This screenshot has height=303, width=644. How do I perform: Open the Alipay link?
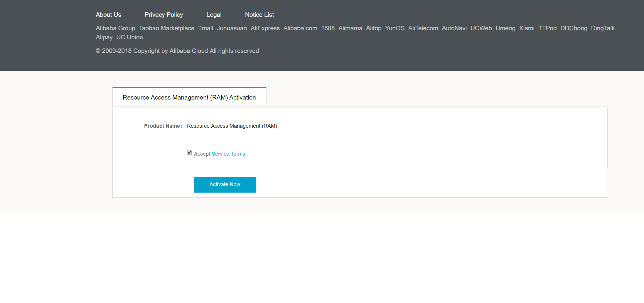point(104,37)
